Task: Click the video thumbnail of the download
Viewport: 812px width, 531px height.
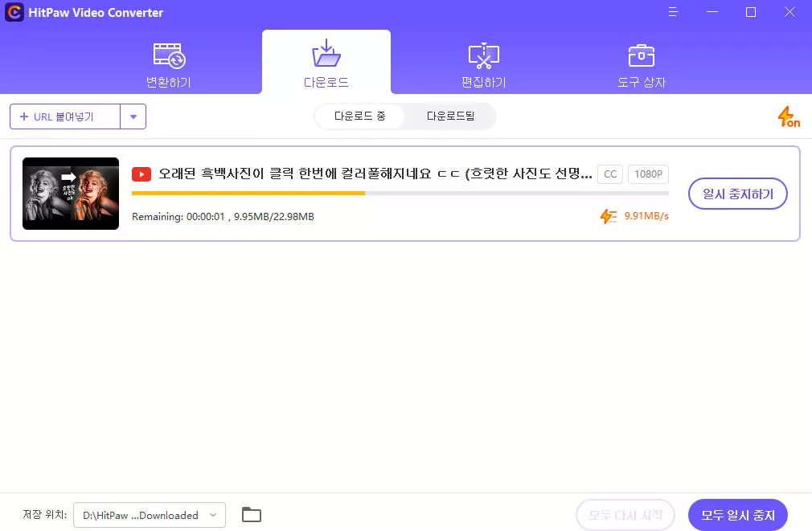Action: 71,194
